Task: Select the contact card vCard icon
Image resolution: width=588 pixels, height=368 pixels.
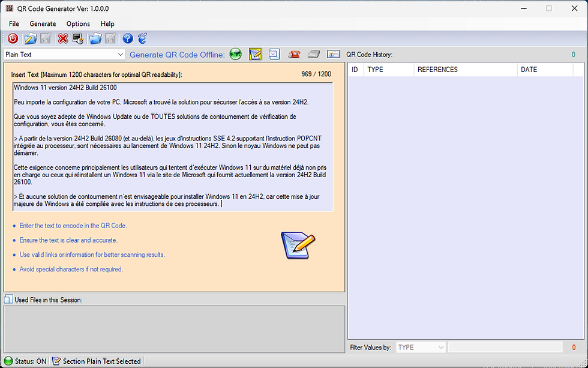Action: click(x=333, y=55)
